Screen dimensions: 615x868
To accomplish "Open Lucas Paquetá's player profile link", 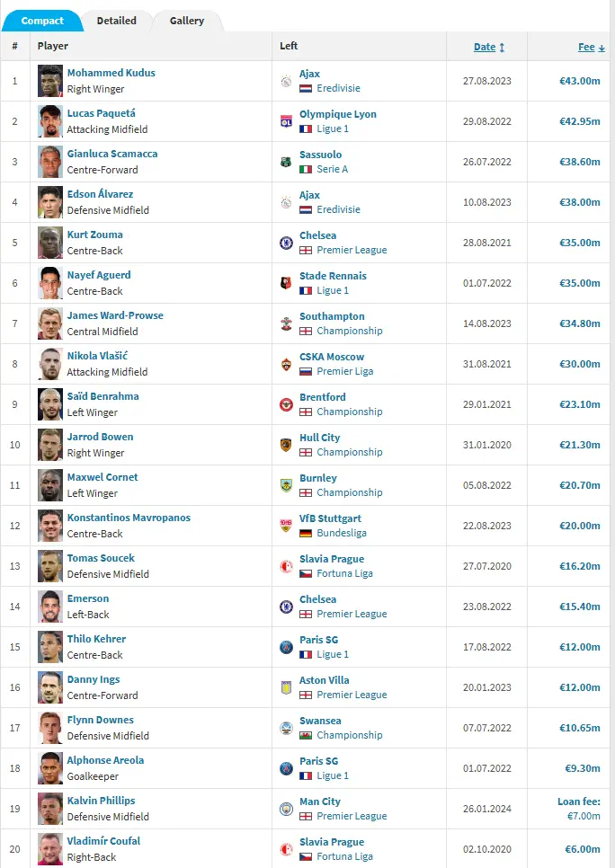I will pyautogui.click(x=102, y=113).
